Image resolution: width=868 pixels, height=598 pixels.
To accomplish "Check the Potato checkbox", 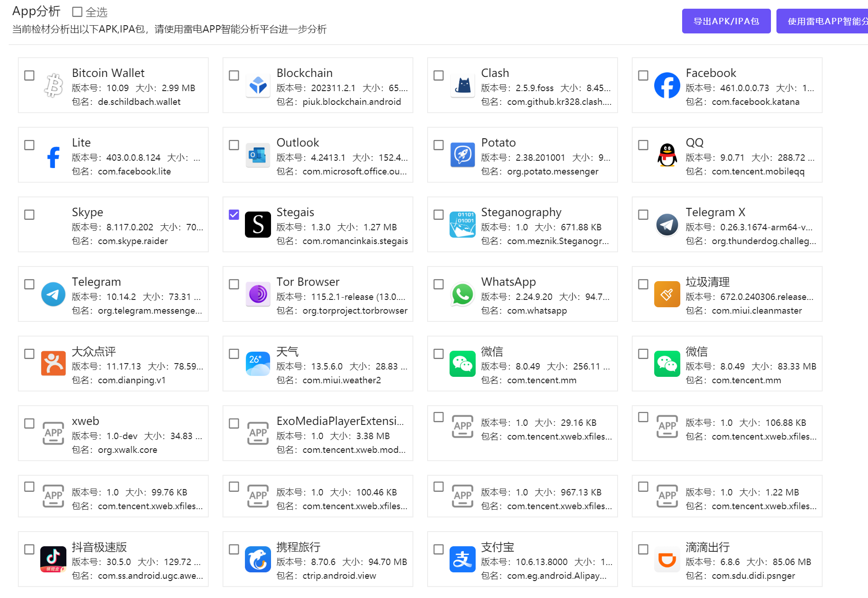I will (x=439, y=145).
